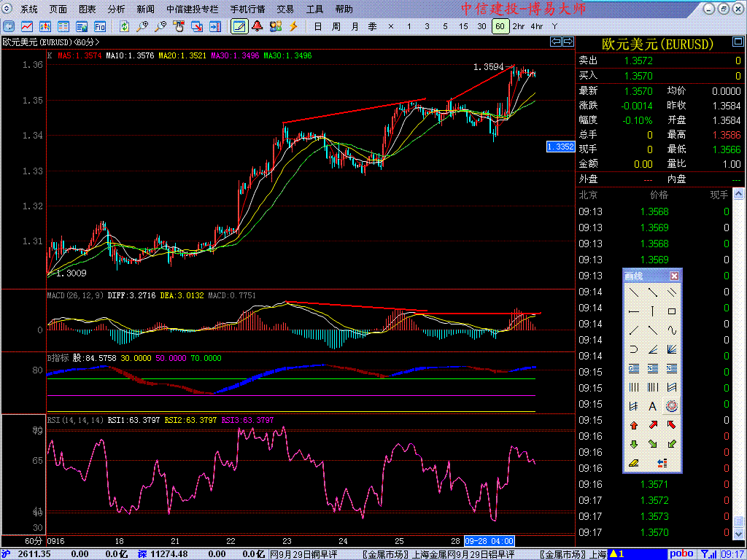Select the rectangle drawing tool in palette
This screenshot has height=560, width=747.
click(672, 311)
